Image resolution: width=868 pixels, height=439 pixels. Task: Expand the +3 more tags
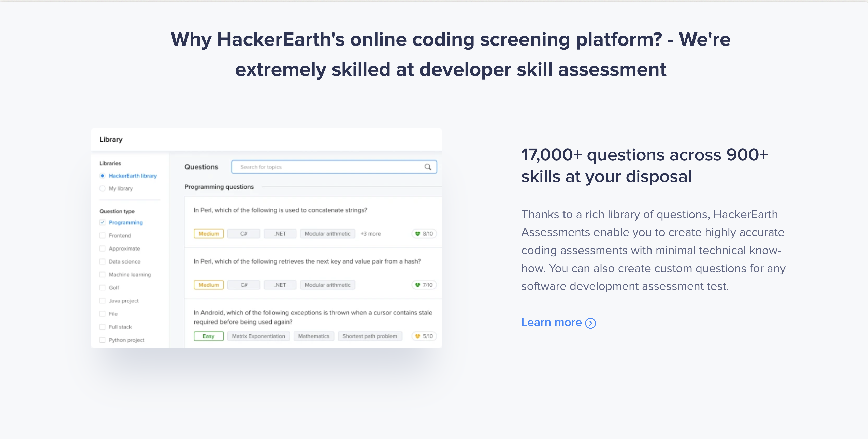coord(371,233)
